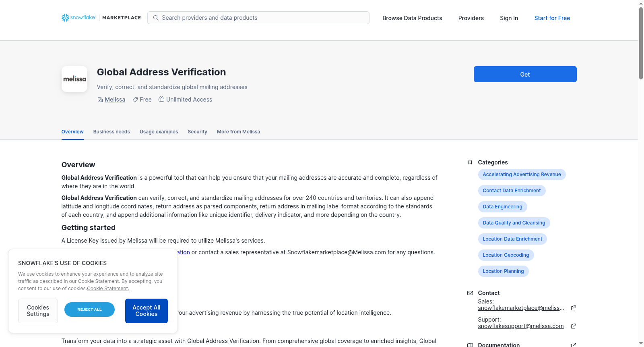Select the Overview tab
The image size is (644, 347).
point(72,132)
